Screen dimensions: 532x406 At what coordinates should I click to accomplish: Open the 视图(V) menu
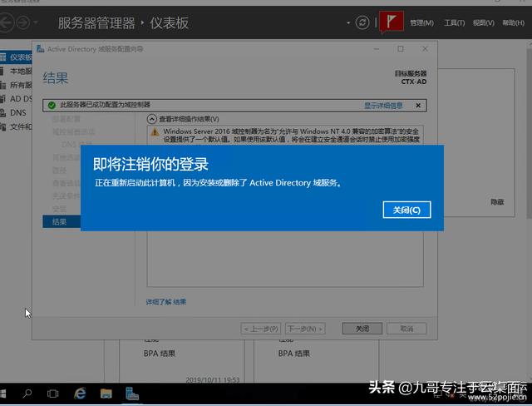484,22
